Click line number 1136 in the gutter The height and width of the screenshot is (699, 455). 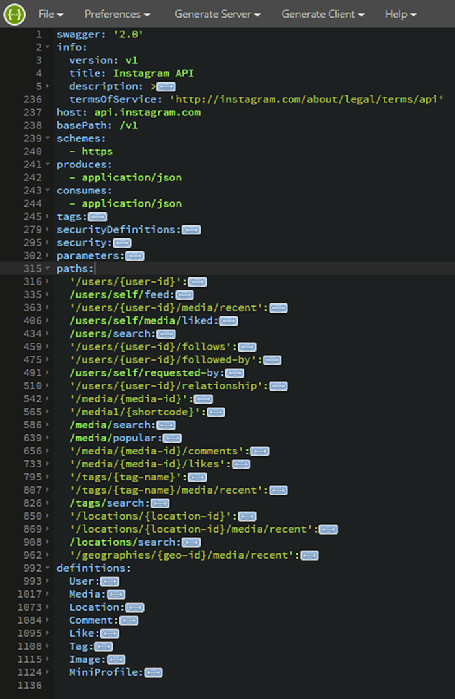(30, 685)
